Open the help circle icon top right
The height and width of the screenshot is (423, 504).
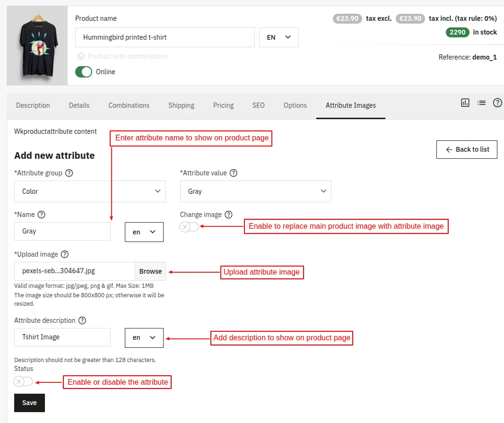pos(497,103)
